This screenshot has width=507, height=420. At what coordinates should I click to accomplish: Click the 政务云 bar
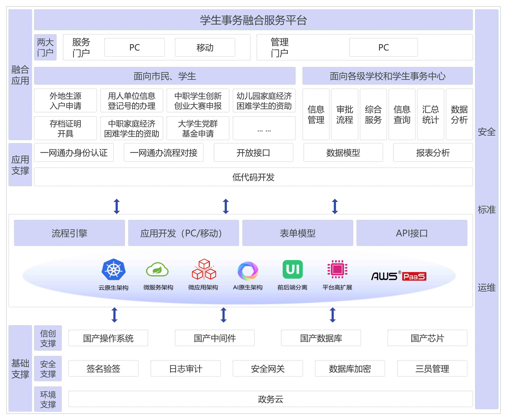coord(270,399)
